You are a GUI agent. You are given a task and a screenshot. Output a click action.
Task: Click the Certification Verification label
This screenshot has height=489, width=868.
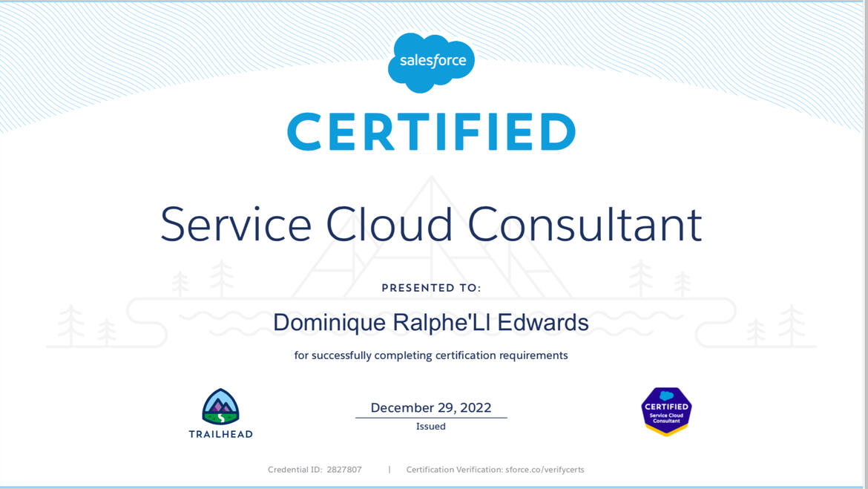(x=454, y=470)
